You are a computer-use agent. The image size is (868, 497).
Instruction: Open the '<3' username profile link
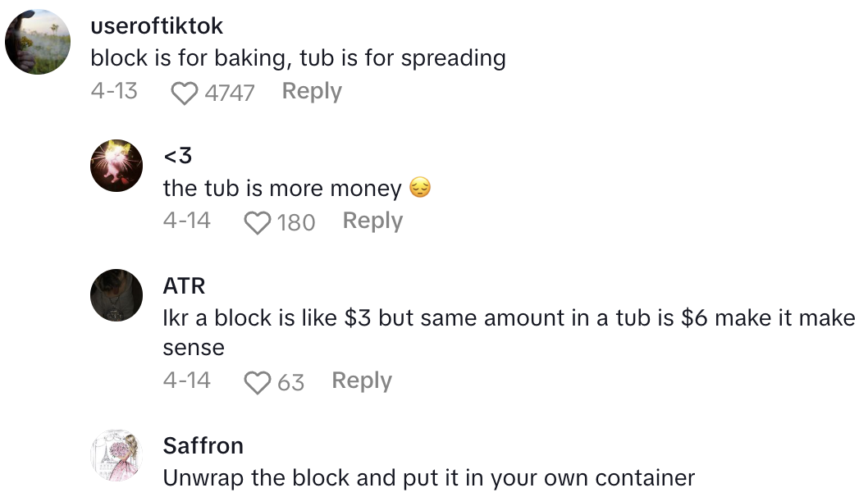tap(177, 154)
